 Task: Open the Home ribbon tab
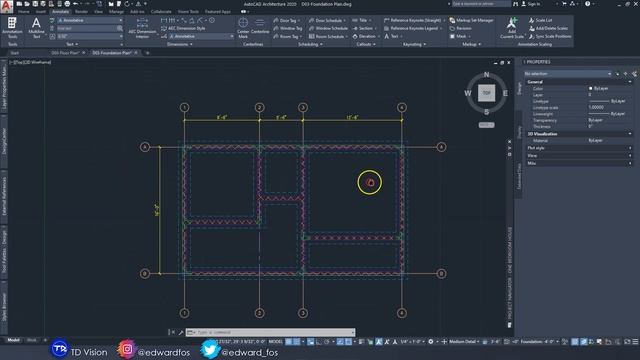click(24, 12)
